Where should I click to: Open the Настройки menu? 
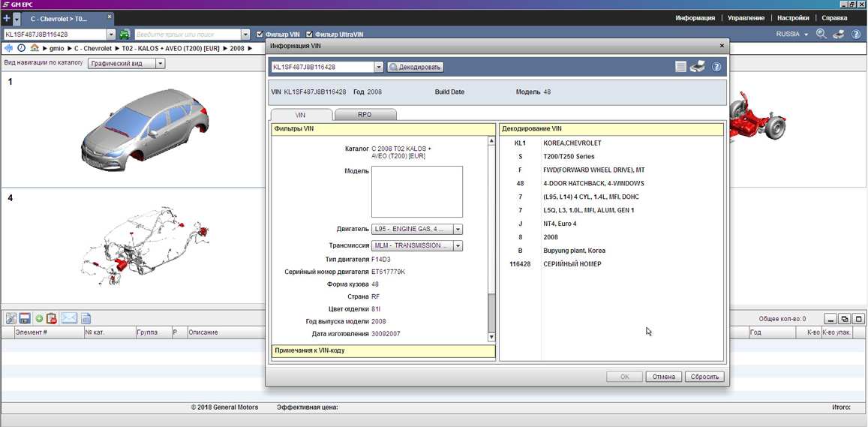(793, 18)
